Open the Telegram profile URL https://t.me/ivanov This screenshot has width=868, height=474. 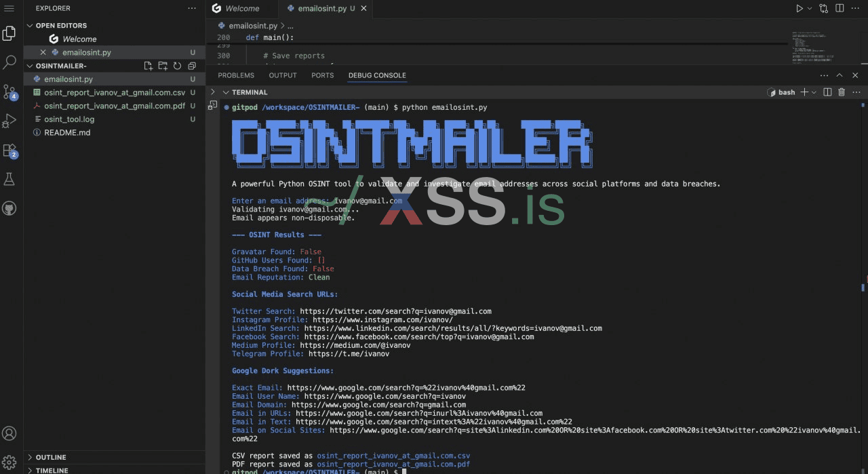click(x=349, y=354)
